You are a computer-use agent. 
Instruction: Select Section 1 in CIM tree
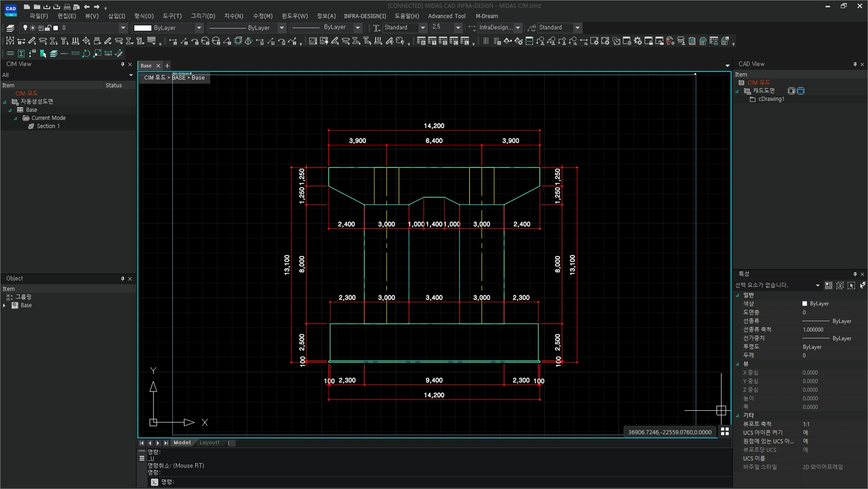tap(48, 126)
